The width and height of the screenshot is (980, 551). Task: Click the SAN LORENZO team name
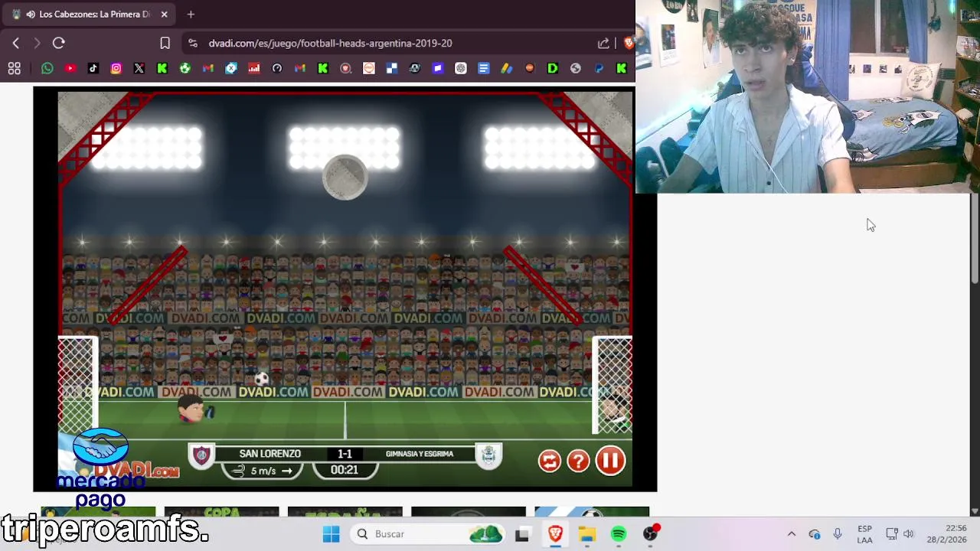point(269,454)
